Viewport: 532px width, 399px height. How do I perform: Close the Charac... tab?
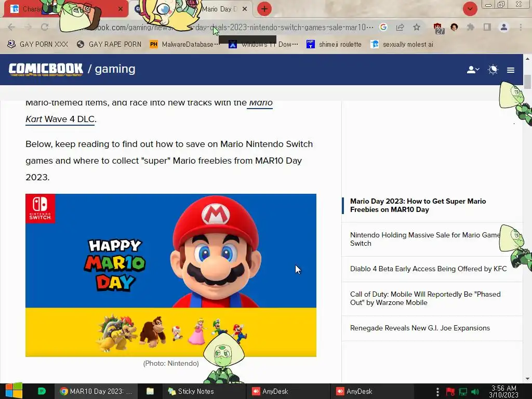click(x=121, y=9)
